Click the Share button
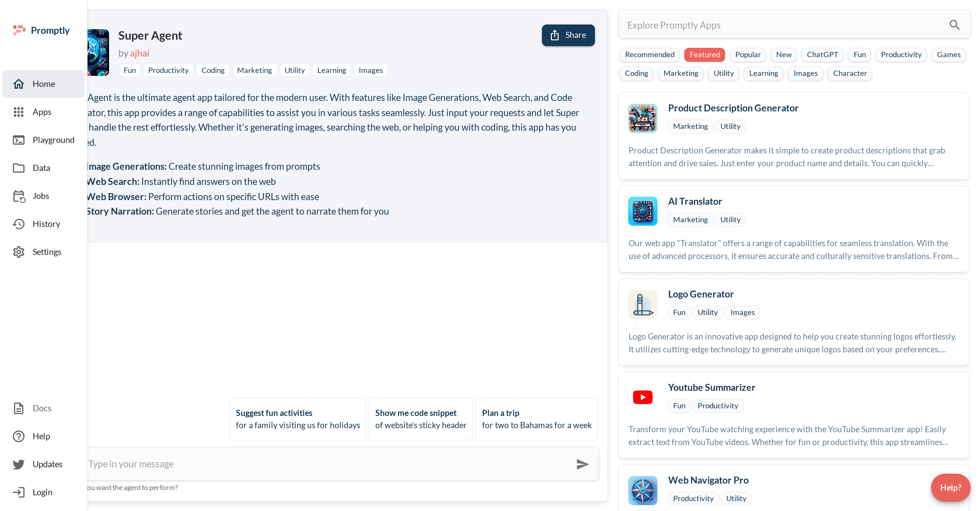980x511 pixels. point(568,35)
